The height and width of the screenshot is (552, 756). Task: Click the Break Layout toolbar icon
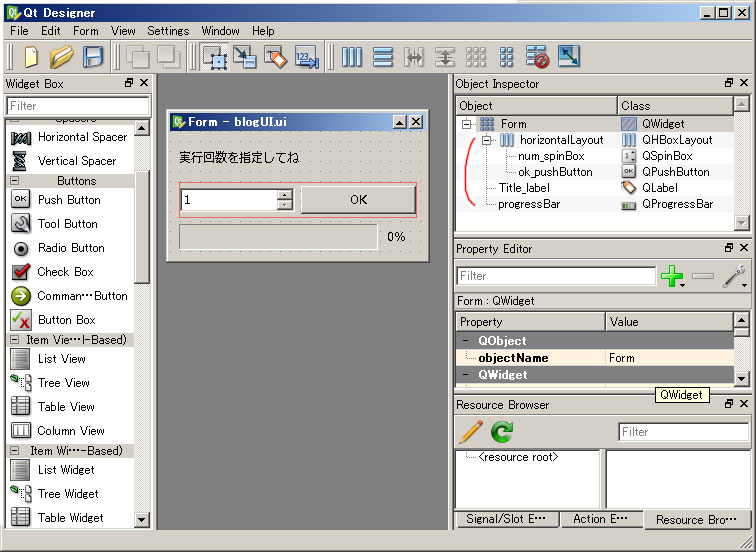click(538, 57)
